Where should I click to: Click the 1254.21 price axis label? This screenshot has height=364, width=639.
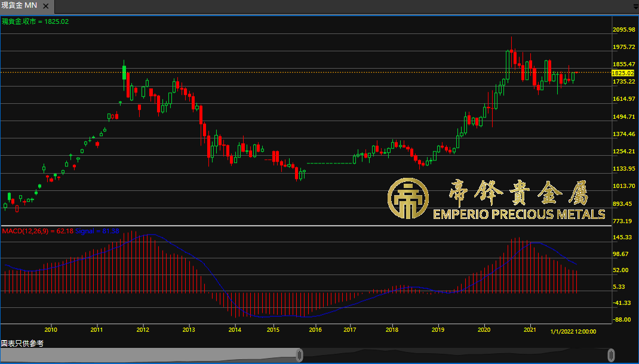pos(624,151)
